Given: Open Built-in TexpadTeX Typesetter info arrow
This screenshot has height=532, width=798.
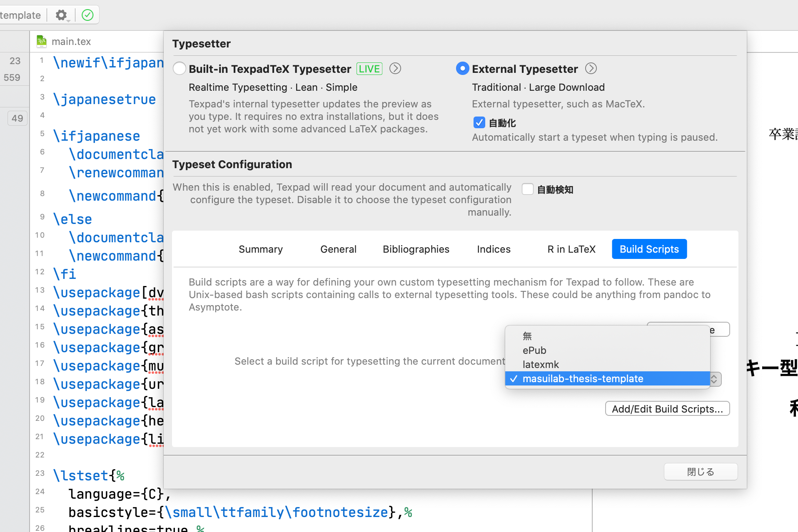Looking at the screenshot, I should 395,69.
